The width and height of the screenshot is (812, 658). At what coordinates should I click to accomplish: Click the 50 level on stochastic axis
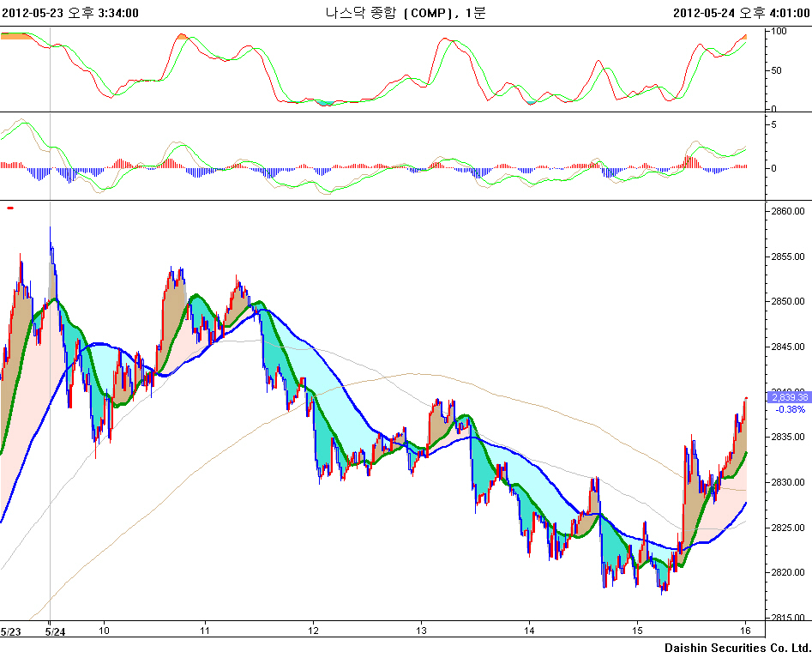[x=777, y=70]
